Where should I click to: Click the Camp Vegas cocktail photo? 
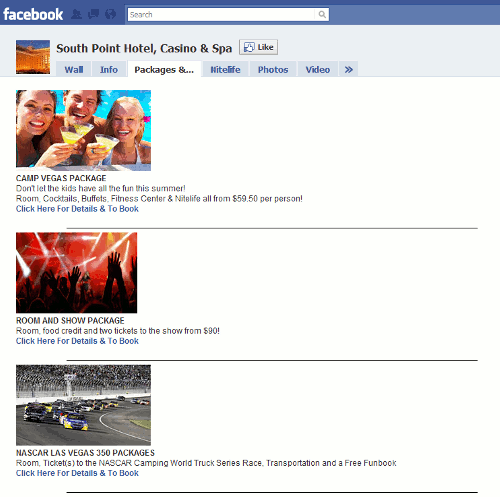(83, 130)
